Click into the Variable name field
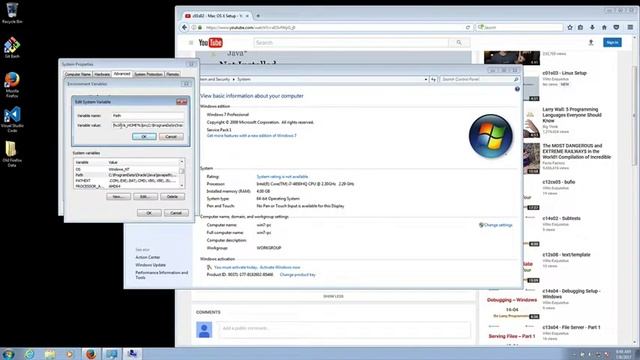Screen dimensions: 640x360 click(148, 116)
